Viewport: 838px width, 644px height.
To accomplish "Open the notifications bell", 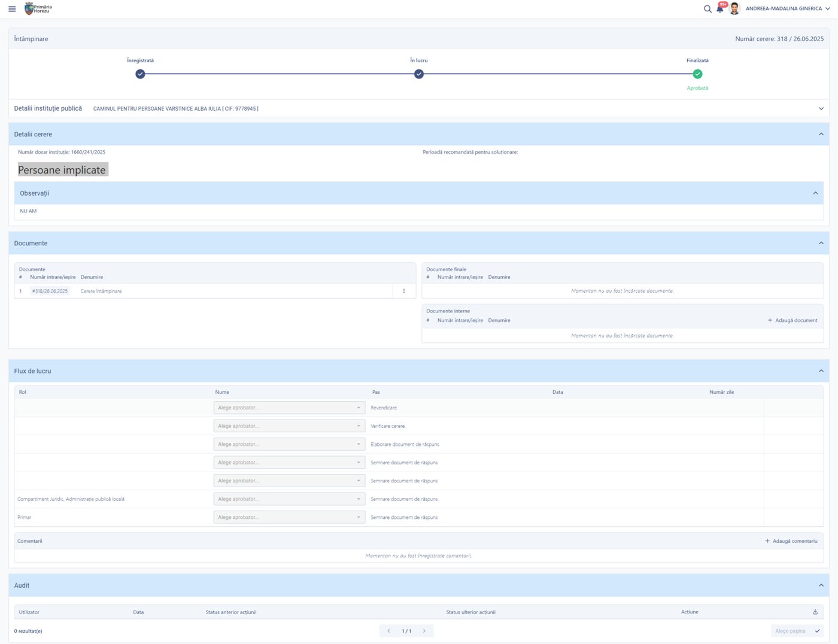I will pyautogui.click(x=720, y=8).
